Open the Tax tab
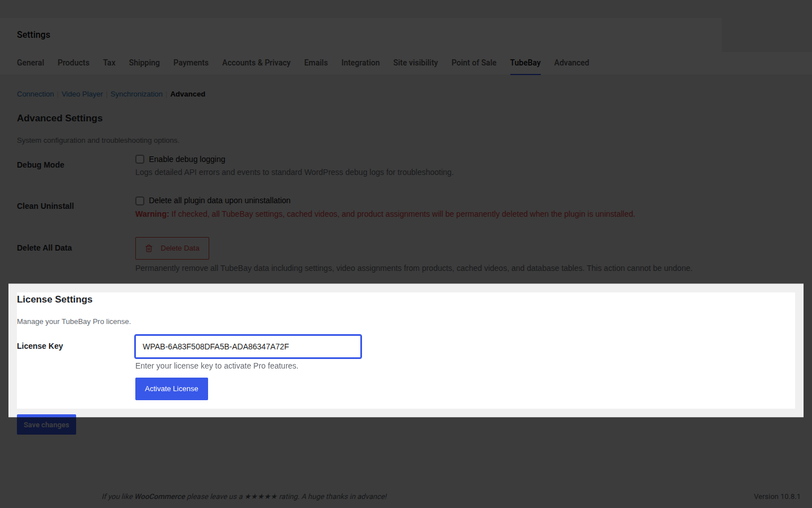 pyautogui.click(x=109, y=63)
